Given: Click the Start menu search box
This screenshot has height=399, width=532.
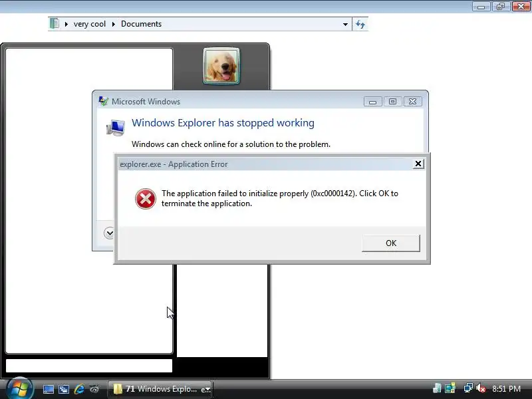Looking at the screenshot, I should 89,366.
